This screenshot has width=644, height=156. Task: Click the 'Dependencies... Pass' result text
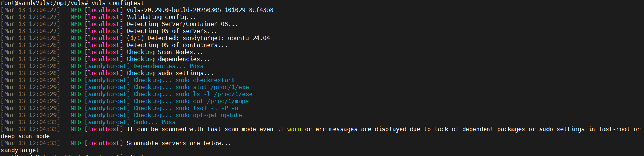click(x=168, y=66)
